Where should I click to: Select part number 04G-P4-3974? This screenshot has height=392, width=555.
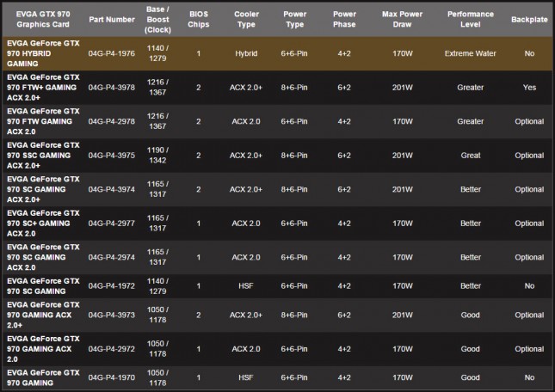(x=112, y=189)
